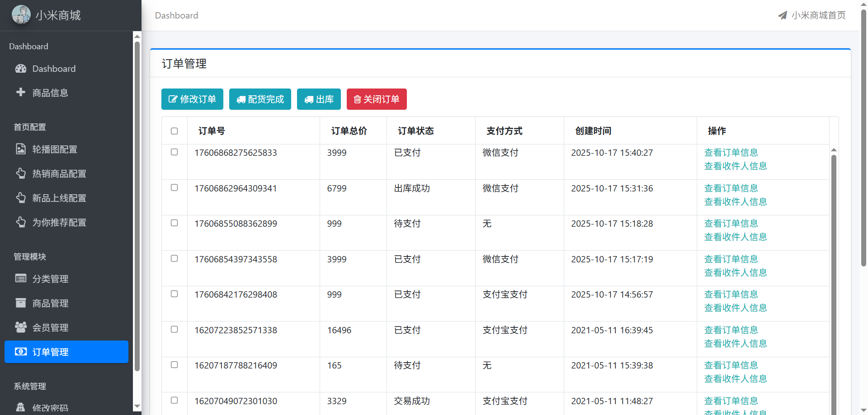The height and width of the screenshot is (415, 868).
Task: Go to 轮播图配置 page
Action: tap(66, 149)
